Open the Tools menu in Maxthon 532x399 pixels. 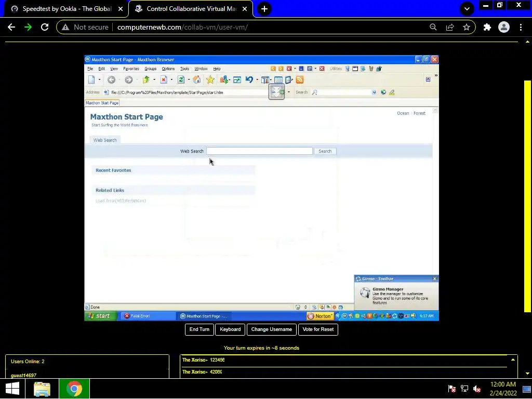coord(184,69)
